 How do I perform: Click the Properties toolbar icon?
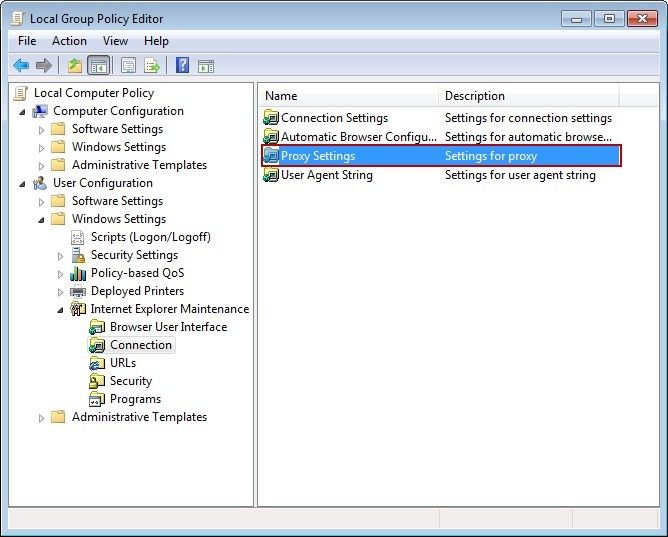click(x=128, y=66)
